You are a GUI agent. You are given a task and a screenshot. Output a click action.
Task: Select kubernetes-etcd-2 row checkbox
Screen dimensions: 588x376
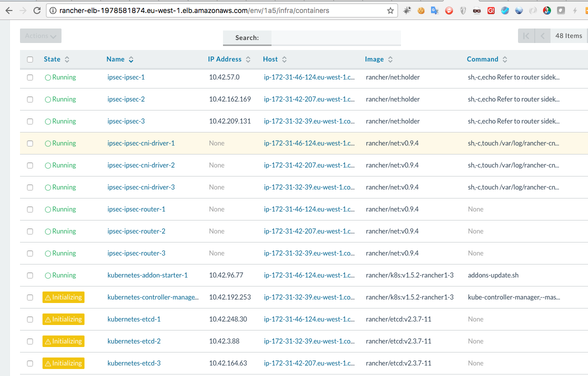click(30, 342)
